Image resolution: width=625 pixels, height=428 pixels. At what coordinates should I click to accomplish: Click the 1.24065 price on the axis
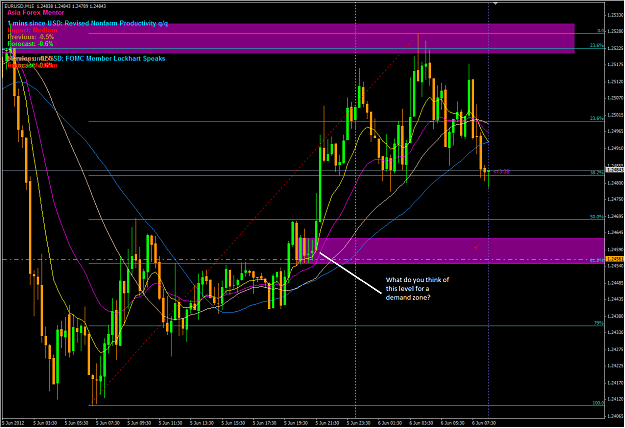point(615,416)
